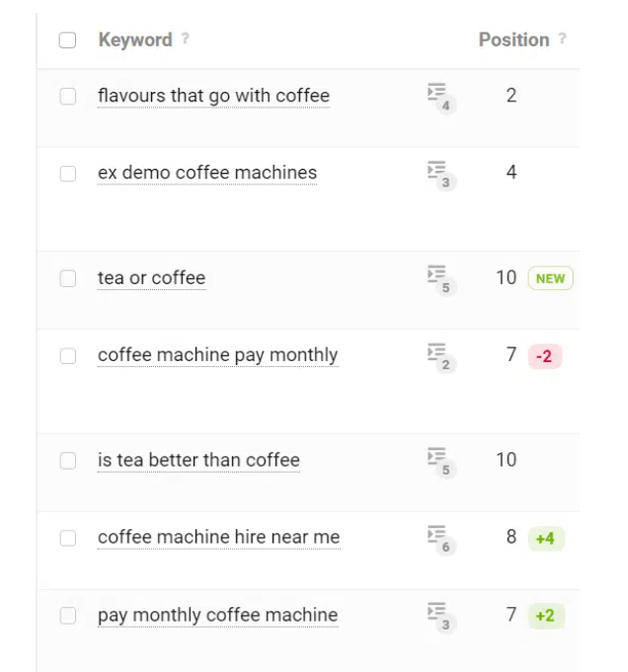This screenshot has width=628, height=672.
Task: Sort by the Keyword column header
Action: pyautogui.click(x=135, y=39)
